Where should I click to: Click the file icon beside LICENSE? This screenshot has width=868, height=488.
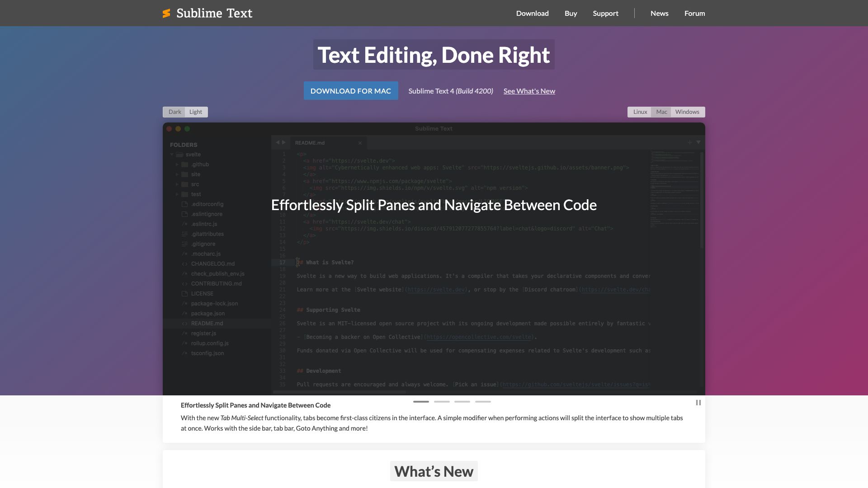coord(185,293)
